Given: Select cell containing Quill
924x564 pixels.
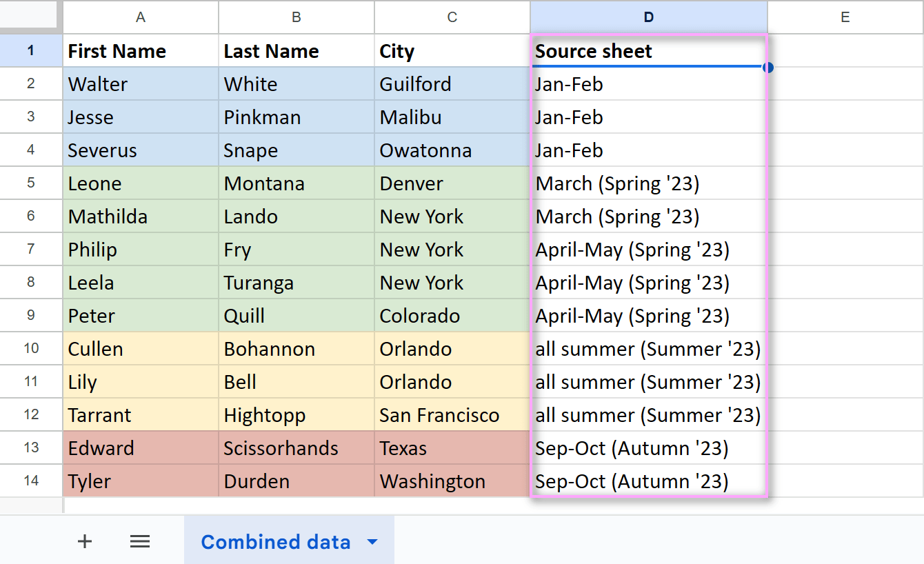Looking at the screenshot, I should click(297, 316).
